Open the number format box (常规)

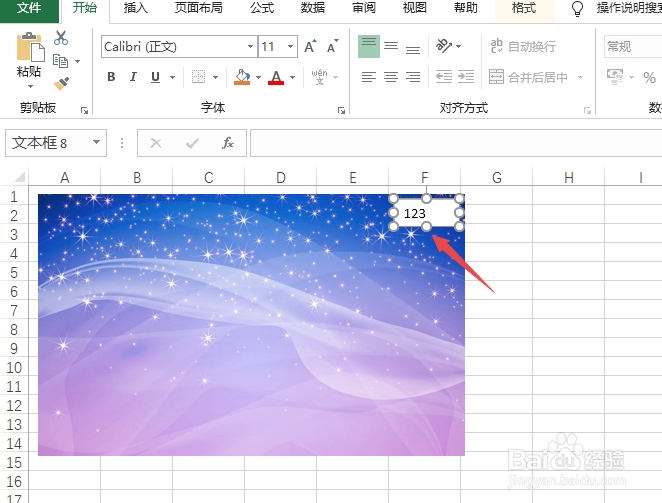(x=633, y=46)
